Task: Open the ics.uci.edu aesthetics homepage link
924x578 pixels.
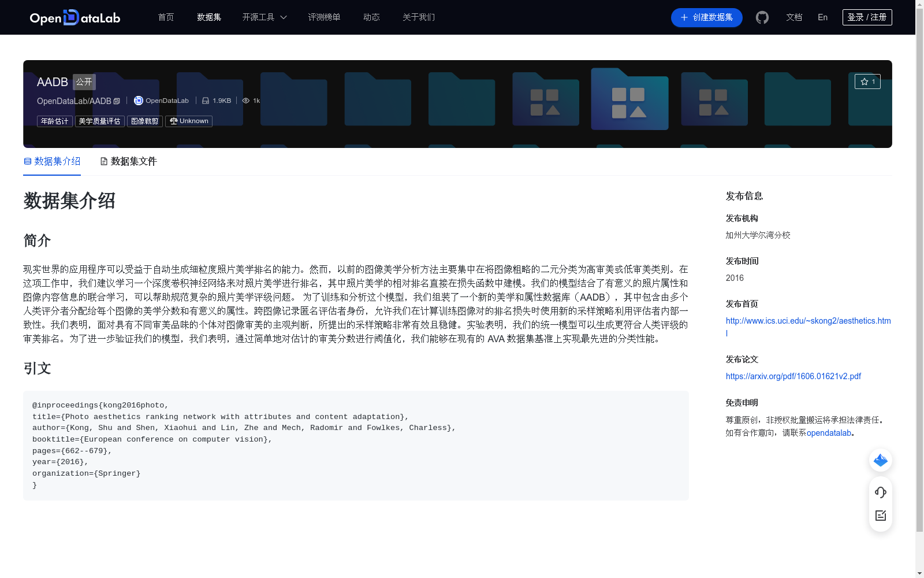Action: pos(808,327)
